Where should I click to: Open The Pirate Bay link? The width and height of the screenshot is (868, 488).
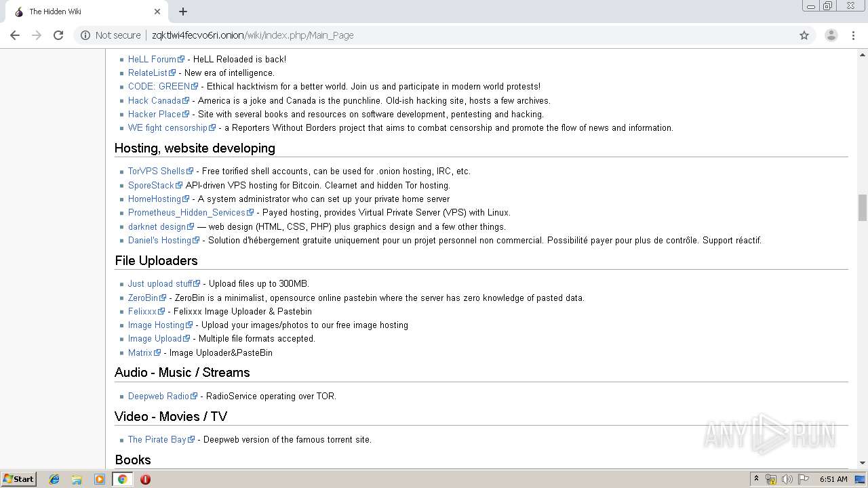pos(157,439)
